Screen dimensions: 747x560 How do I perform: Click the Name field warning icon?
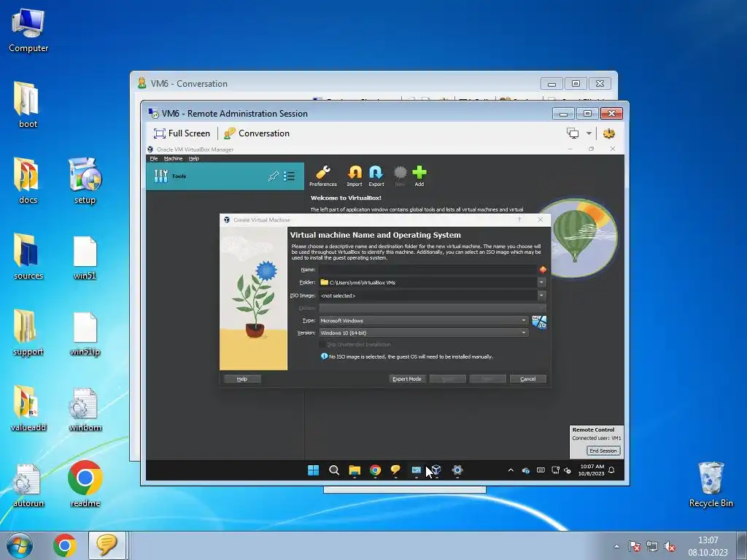pyautogui.click(x=543, y=270)
